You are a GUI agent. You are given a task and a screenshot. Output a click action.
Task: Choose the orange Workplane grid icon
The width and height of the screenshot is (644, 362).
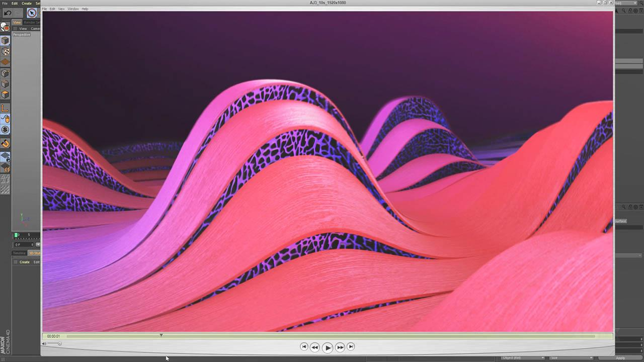pos(5,62)
